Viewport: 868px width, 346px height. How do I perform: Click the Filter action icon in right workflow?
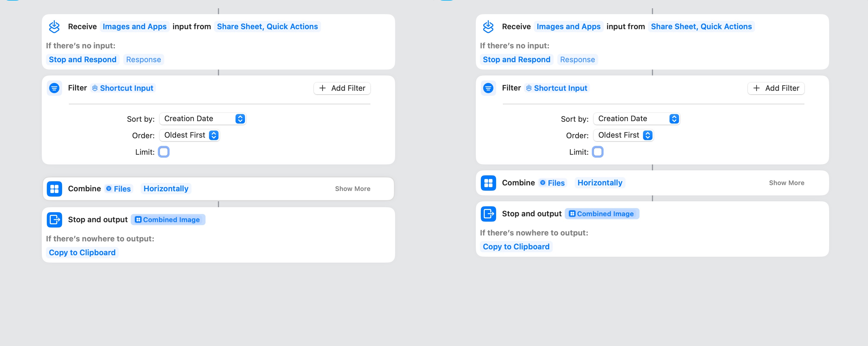tap(488, 88)
